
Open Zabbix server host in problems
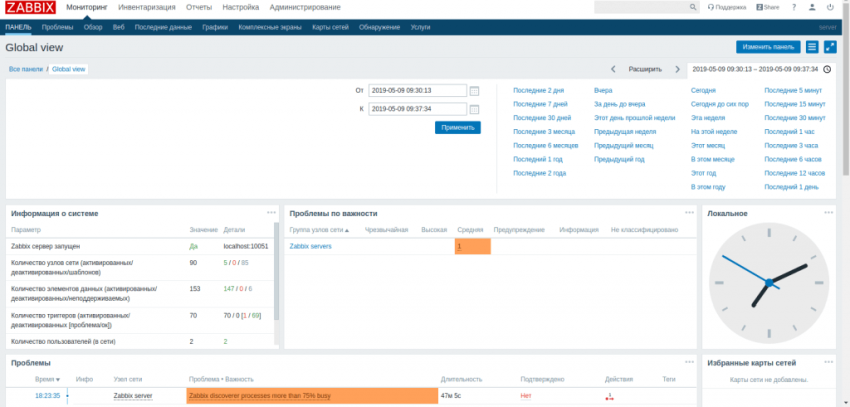(133, 396)
